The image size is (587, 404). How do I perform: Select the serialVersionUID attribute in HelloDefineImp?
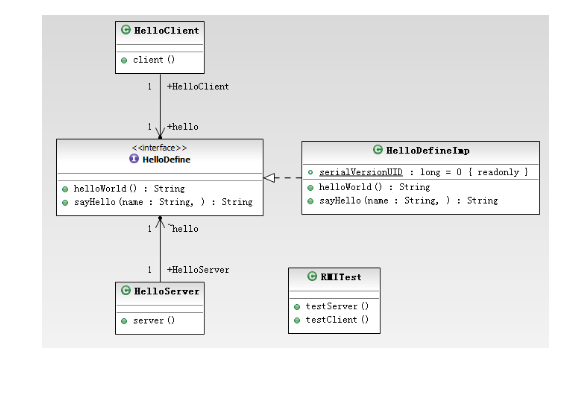423,172
